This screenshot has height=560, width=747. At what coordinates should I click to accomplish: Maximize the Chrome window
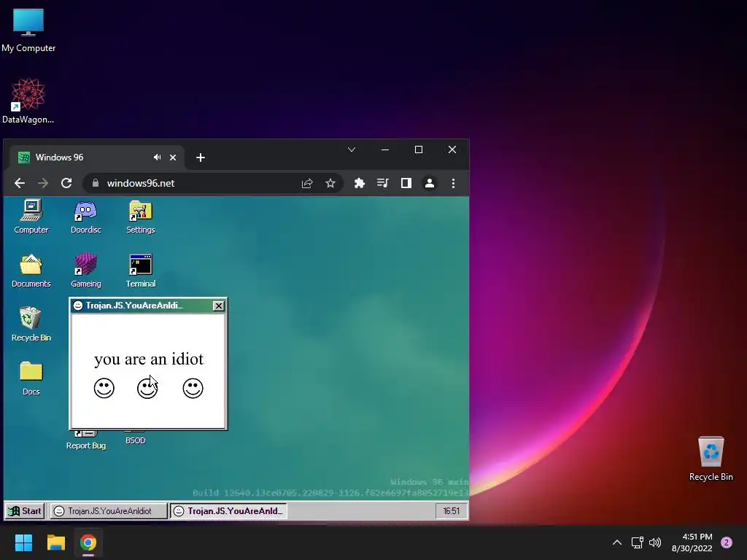[x=419, y=149]
